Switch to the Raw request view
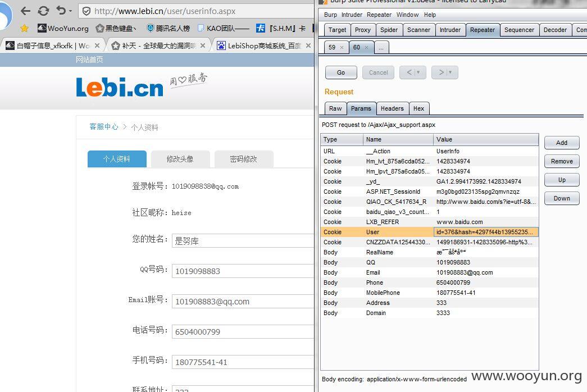 click(335, 108)
